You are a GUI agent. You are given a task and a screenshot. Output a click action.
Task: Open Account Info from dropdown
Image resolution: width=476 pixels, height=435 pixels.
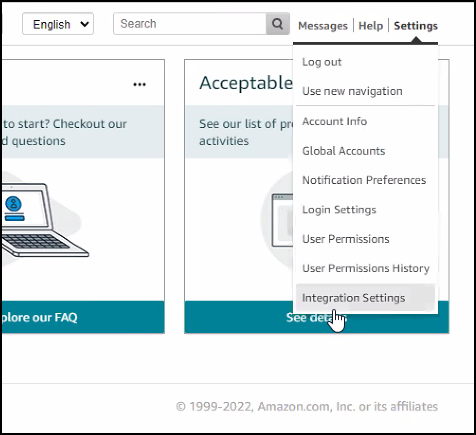334,121
